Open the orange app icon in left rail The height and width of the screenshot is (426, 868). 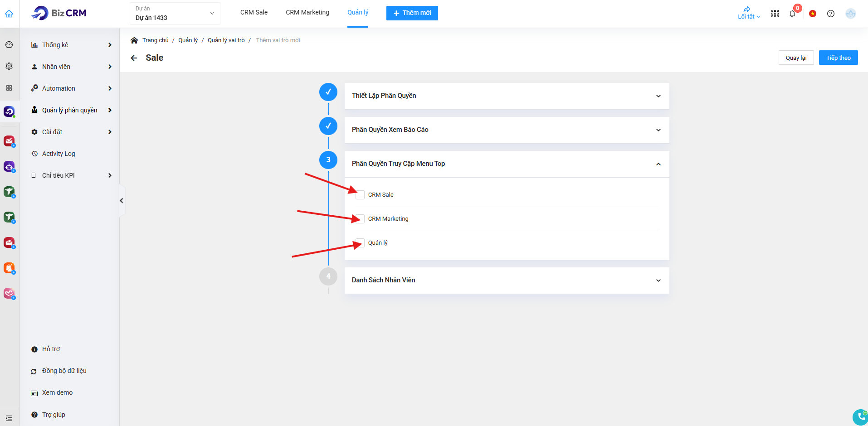tap(9, 268)
